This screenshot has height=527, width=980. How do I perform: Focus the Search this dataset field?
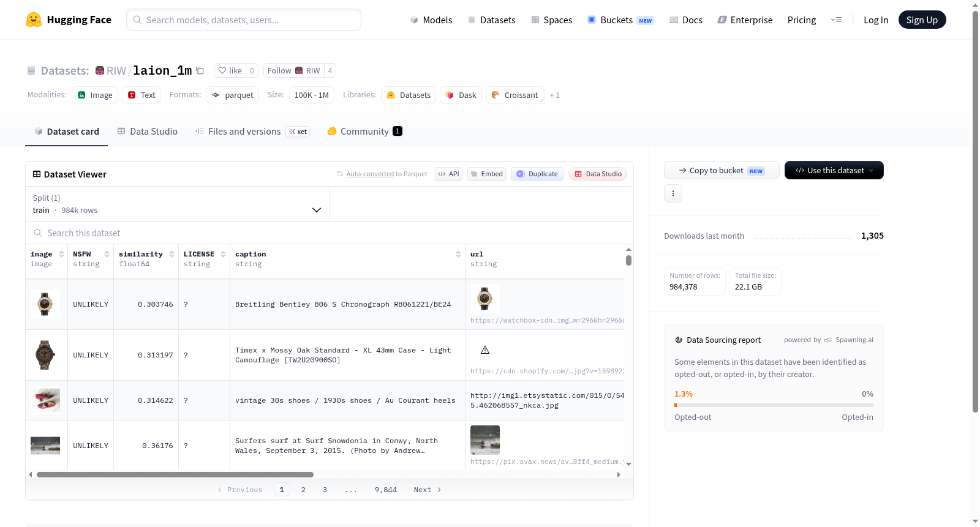(330, 233)
